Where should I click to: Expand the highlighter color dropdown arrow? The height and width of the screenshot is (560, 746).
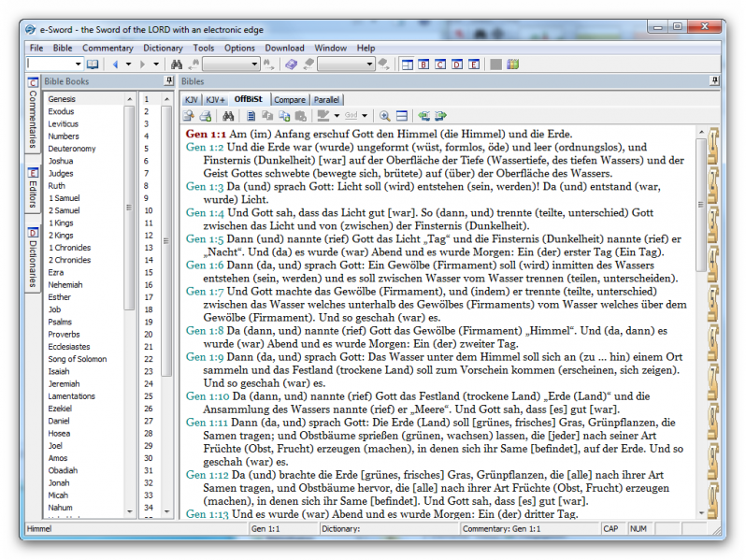[337, 116]
